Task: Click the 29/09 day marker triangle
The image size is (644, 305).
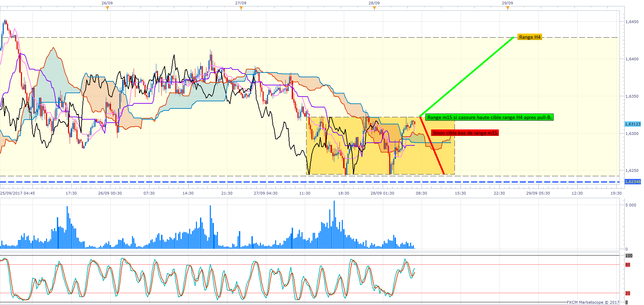Action: tap(508, 8)
